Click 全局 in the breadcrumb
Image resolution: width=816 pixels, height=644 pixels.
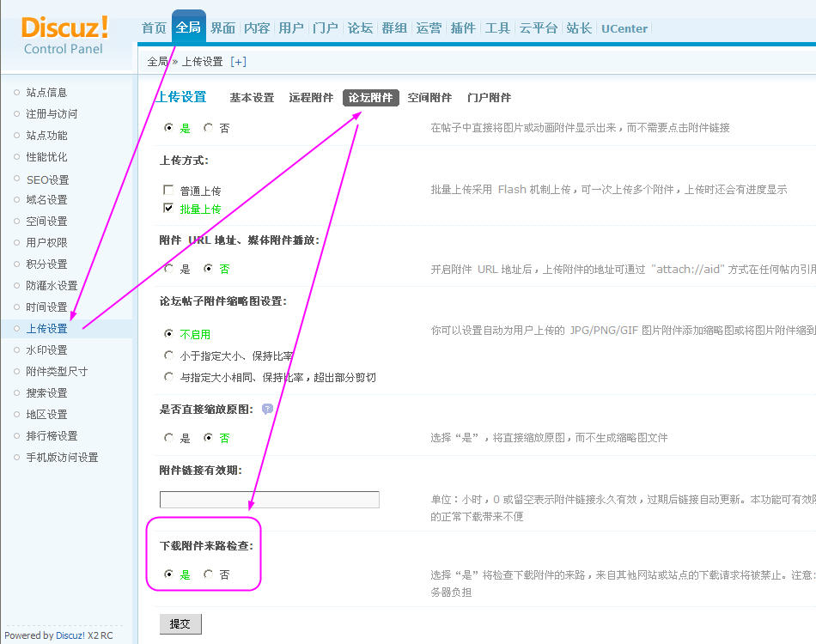[157, 62]
